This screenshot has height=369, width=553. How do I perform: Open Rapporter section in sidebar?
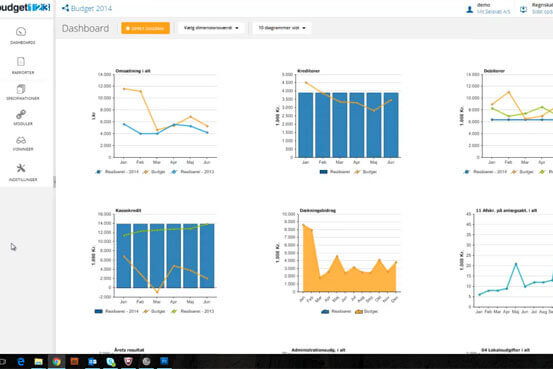[x=22, y=66]
